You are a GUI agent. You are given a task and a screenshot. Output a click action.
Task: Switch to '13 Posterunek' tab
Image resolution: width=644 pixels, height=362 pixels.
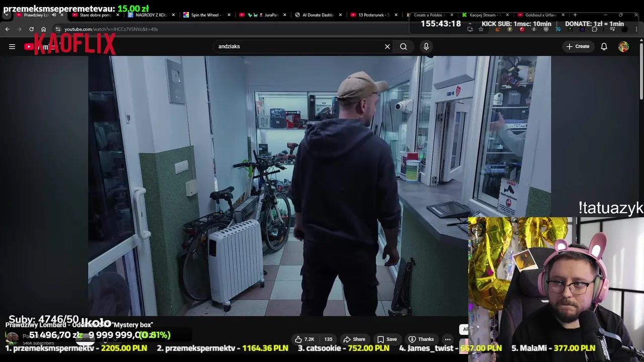373,15
